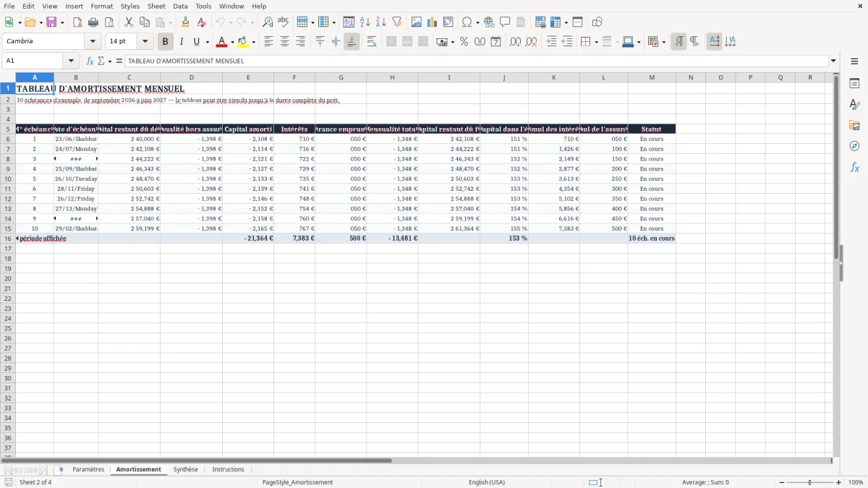Click the Copy icon

[145, 22]
